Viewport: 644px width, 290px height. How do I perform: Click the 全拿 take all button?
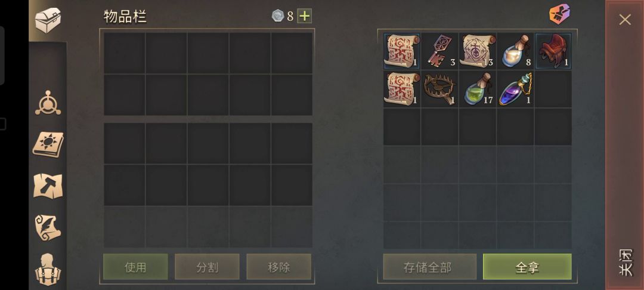(x=527, y=267)
